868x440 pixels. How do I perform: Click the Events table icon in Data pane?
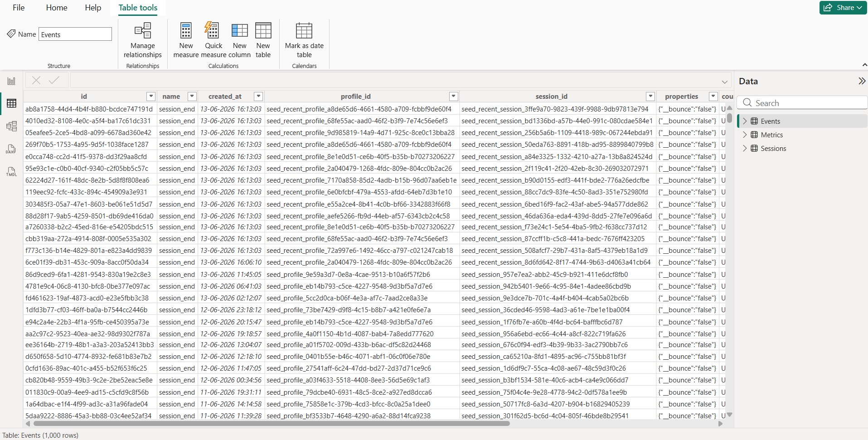tap(754, 121)
